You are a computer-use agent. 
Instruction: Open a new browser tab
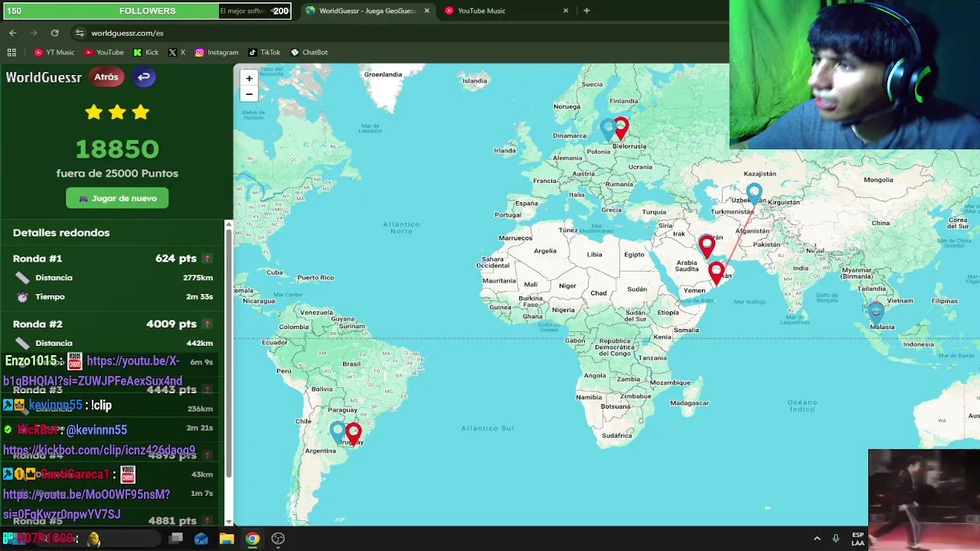(x=586, y=11)
